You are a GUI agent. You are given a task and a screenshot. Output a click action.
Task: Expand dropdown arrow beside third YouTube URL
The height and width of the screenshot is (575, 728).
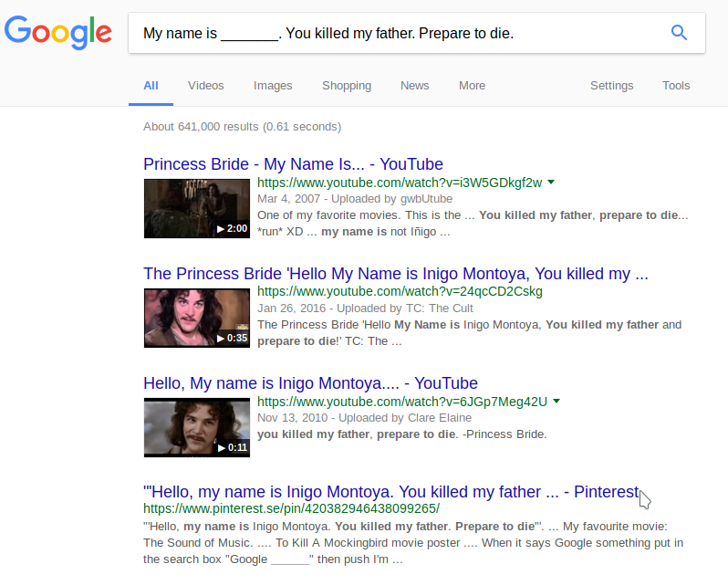click(556, 402)
